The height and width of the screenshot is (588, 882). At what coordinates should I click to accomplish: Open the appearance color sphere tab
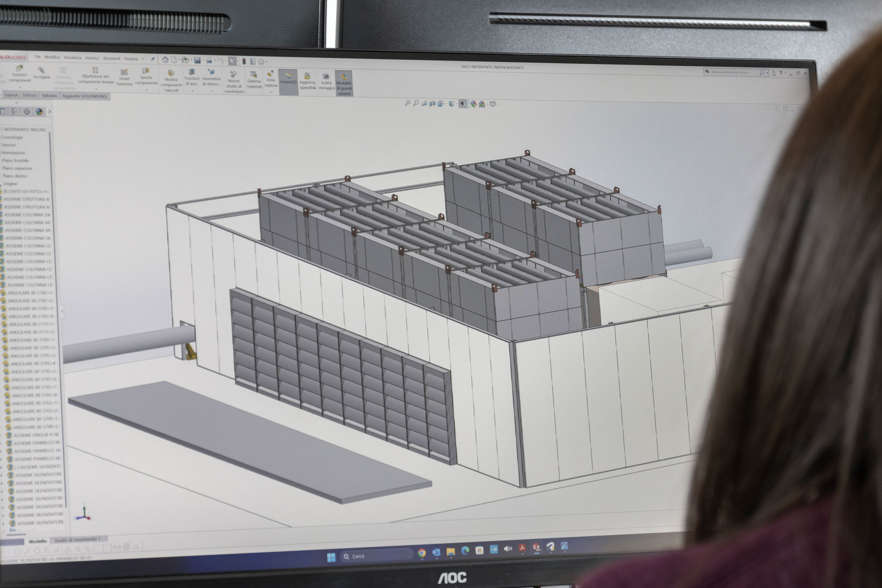click(x=39, y=112)
